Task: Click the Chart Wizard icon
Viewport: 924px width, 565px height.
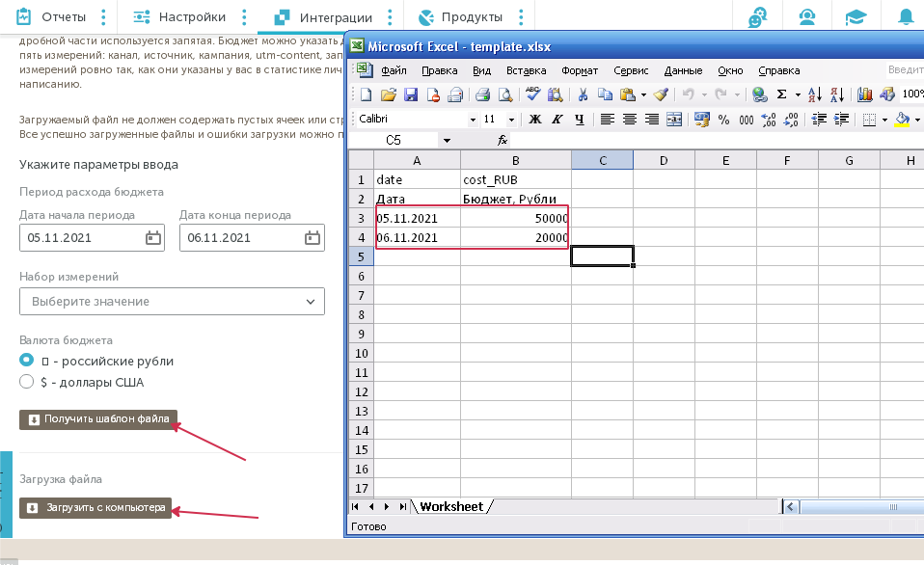Action: 864,94
